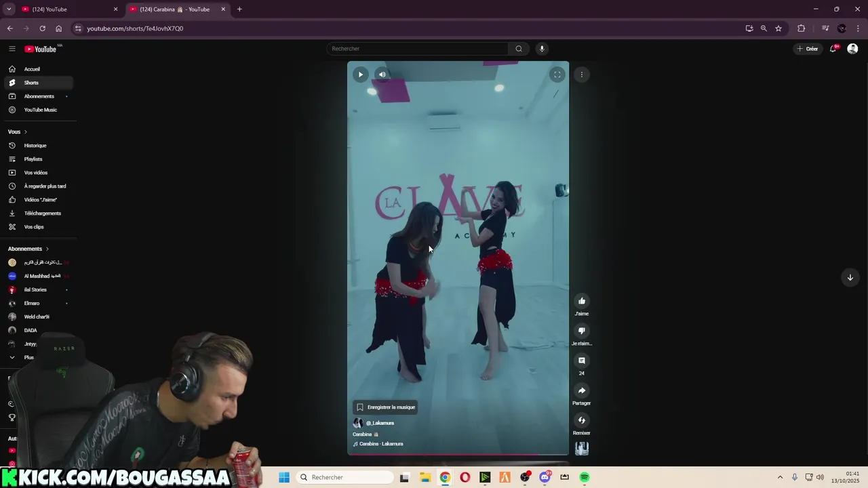868x488 pixels.
Task: Open Historique in the sidebar
Action: [39, 146]
